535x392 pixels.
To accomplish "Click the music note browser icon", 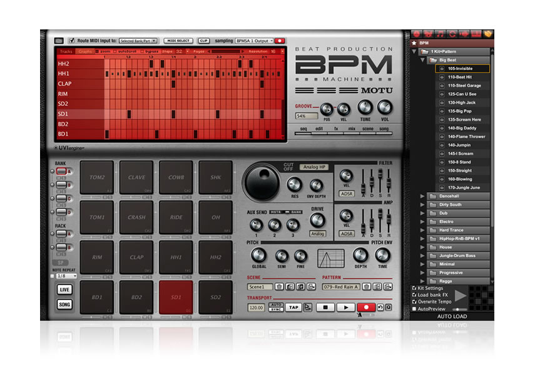I will [x=440, y=33].
